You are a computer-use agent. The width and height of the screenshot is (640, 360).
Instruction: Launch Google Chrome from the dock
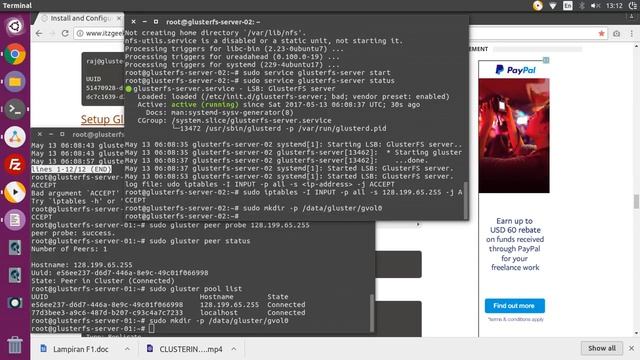click(15, 54)
